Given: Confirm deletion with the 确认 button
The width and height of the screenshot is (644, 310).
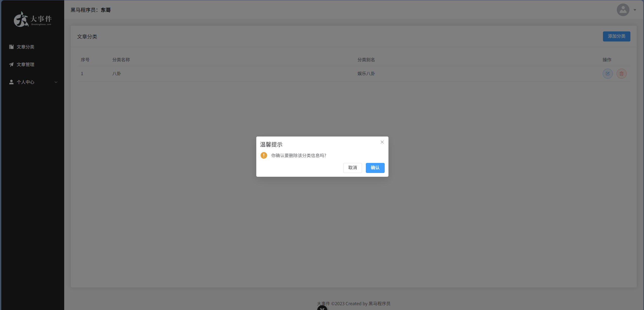Looking at the screenshot, I should click(375, 168).
